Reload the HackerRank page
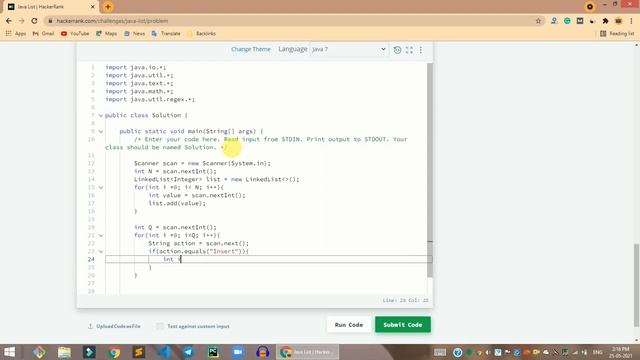The image size is (640, 360). pyautogui.click(x=35, y=21)
